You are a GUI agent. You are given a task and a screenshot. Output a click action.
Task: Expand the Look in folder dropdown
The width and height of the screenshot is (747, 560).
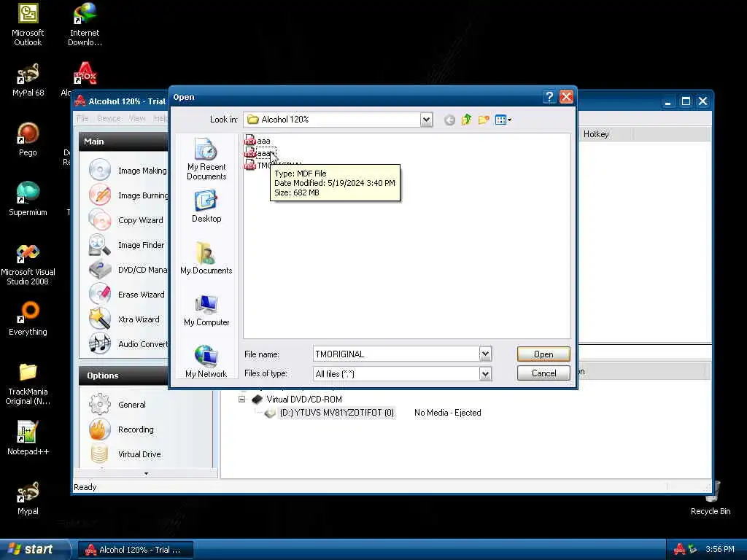coord(426,120)
